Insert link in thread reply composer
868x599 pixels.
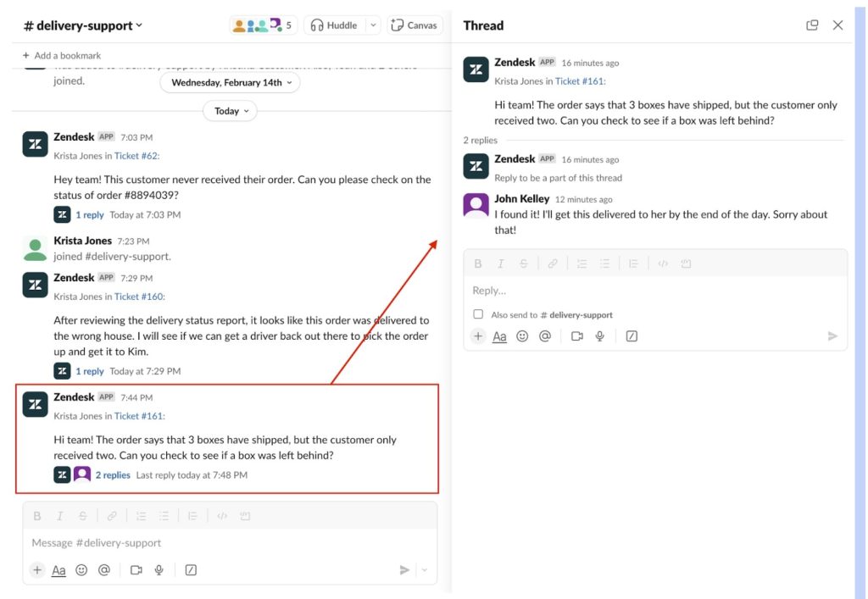tap(553, 263)
